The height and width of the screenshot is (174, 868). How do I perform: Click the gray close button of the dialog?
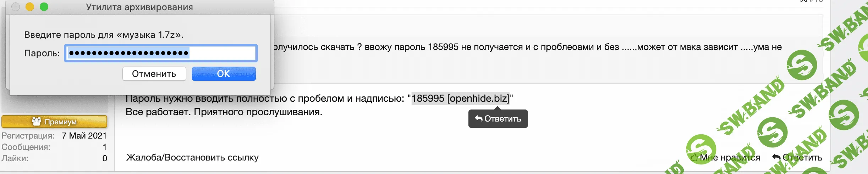pos(16,7)
